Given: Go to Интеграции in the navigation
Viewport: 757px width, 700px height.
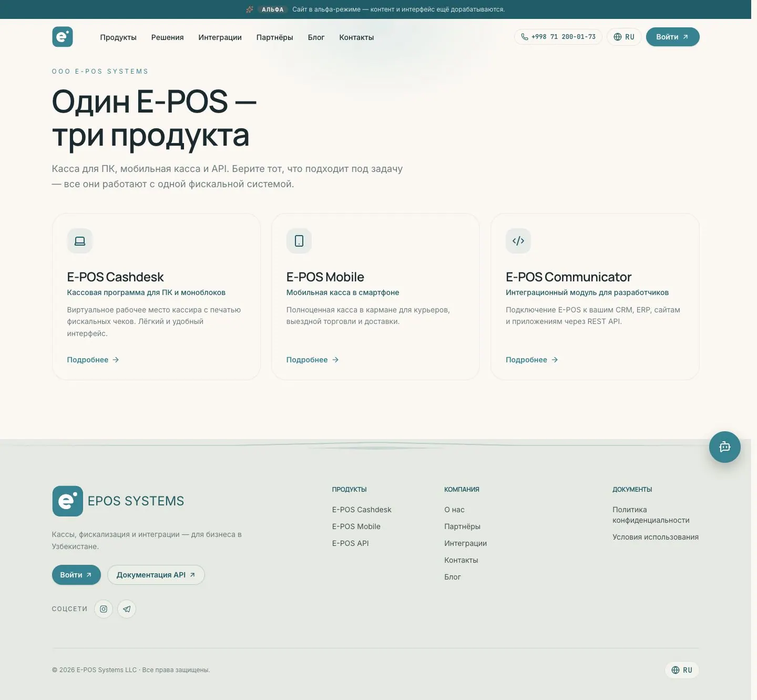Looking at the screenshot, I should tap(220, 37).
